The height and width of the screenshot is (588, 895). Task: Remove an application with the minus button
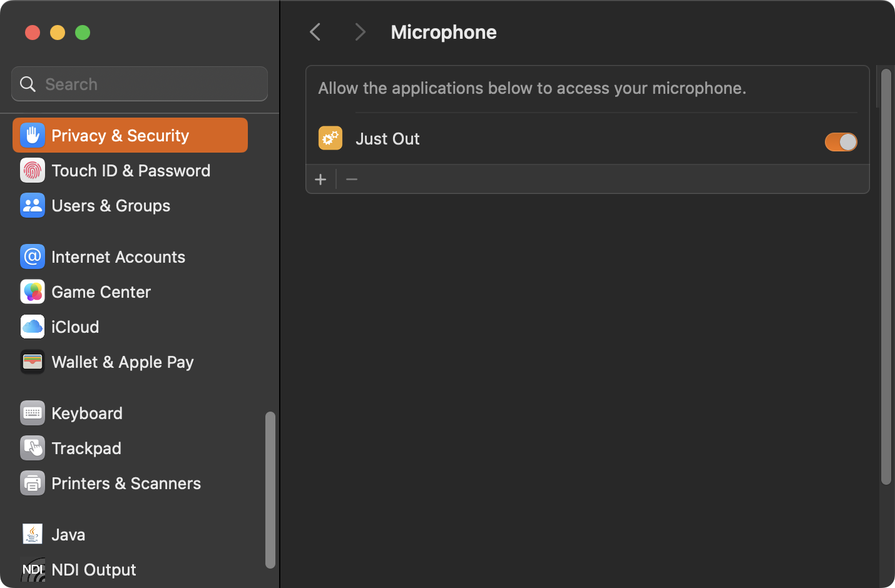(x=352, y=180)
